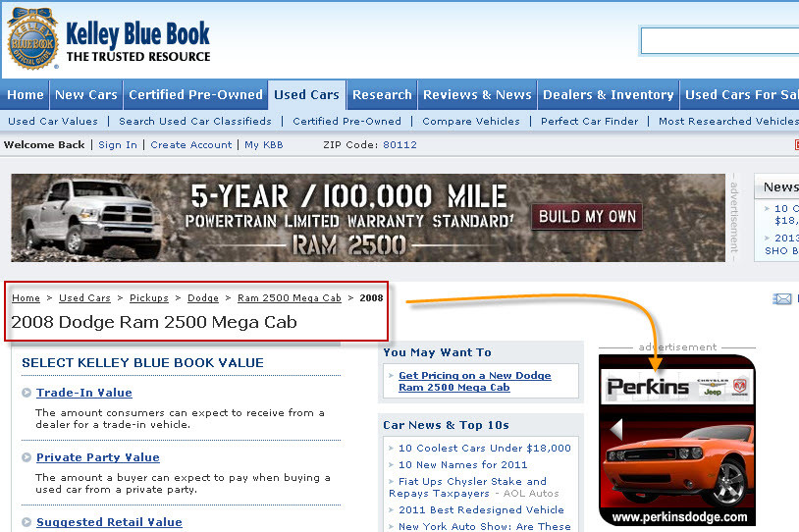Open the Private Party Value link

pos(98,457)
